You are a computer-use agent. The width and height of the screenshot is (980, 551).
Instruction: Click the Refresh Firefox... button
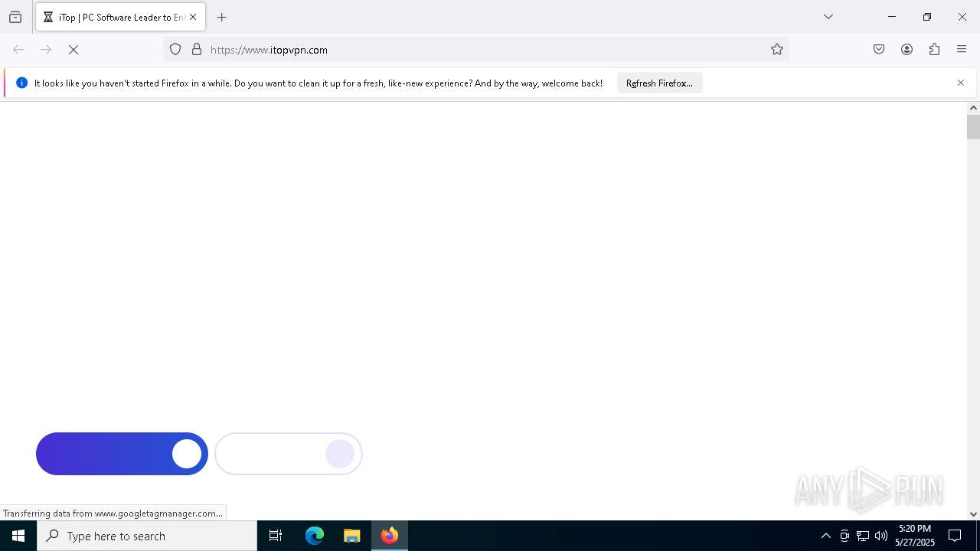(659, 83)
